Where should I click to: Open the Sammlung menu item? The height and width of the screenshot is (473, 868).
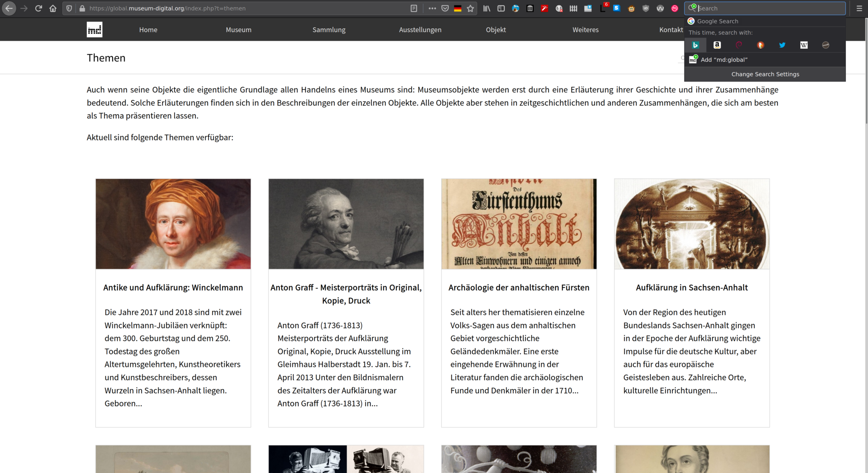329,30
